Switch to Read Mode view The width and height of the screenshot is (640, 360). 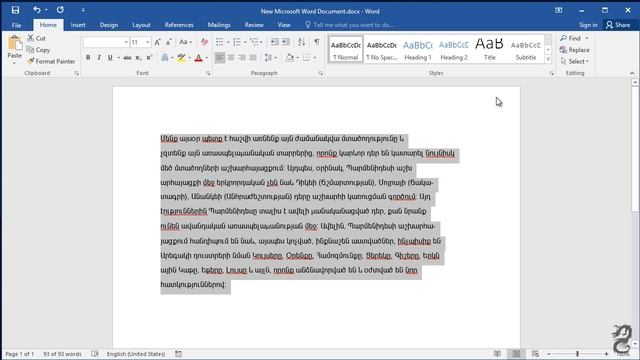tap(497, 354)
